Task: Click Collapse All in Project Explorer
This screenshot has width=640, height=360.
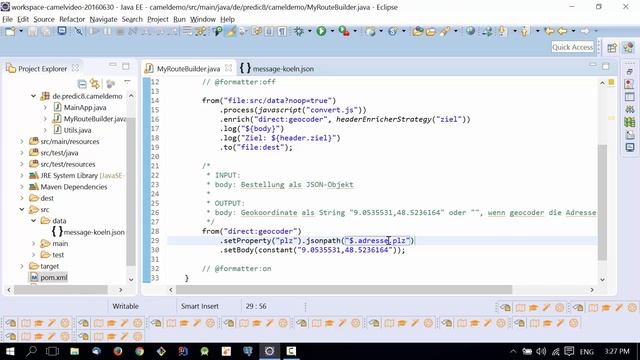Action: pyautogui.click(x=82, y=84)
